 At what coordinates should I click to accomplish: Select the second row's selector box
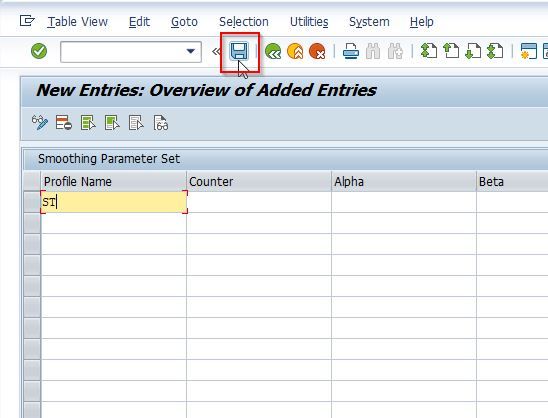tap(32, 223)
